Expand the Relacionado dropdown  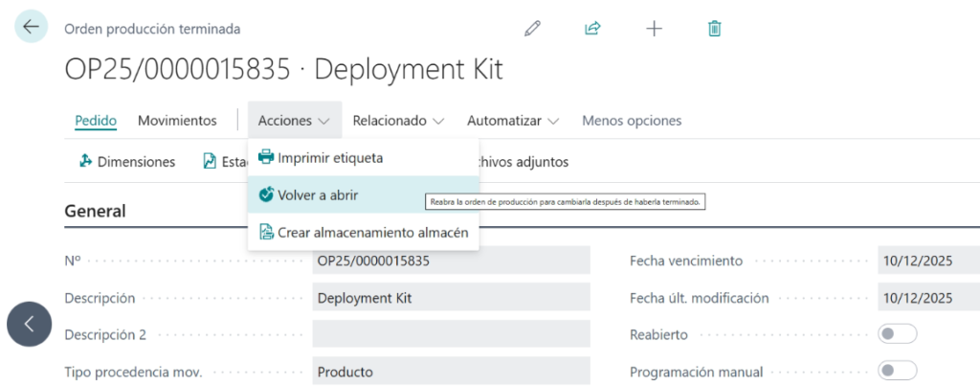[x=398, y=121]
